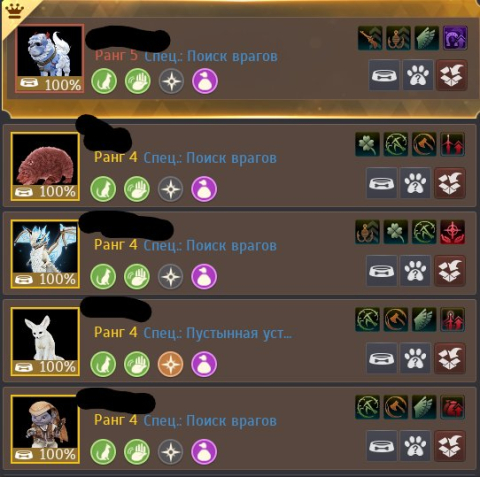Viewport: 480px width, 477px height.
Task: Click 'Спец.: Поиск врагов' on Rank 5 row
Action: (211, 56)
